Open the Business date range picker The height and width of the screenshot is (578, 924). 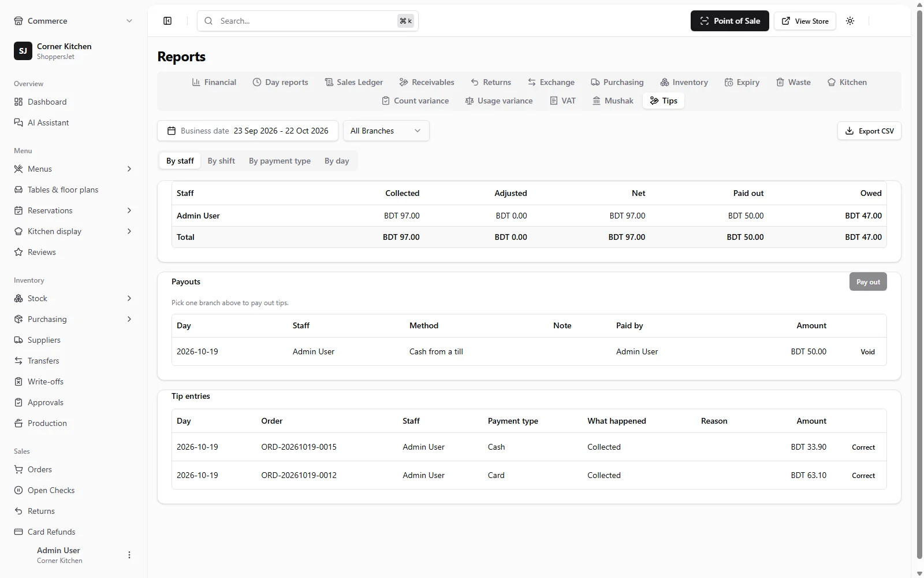248,131
